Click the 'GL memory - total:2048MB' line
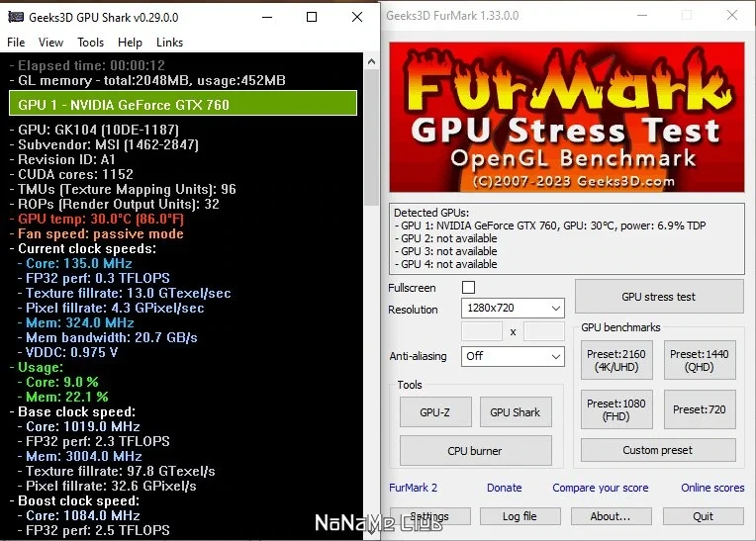 (148, 80)
